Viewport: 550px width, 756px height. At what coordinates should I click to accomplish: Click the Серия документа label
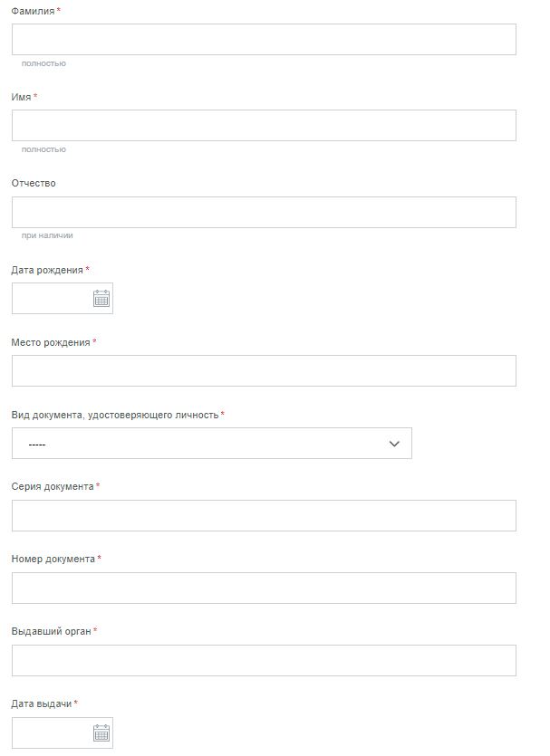pos(53,486)
